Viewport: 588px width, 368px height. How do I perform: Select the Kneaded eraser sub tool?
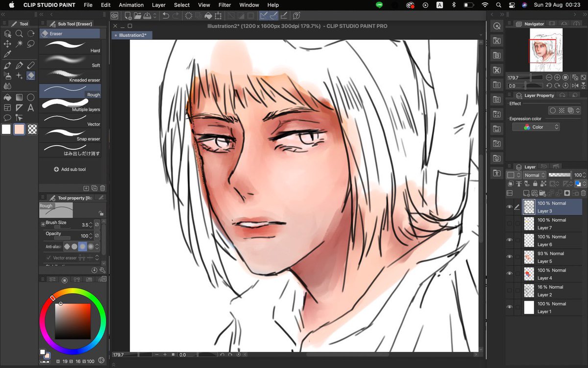click(70, 76)
